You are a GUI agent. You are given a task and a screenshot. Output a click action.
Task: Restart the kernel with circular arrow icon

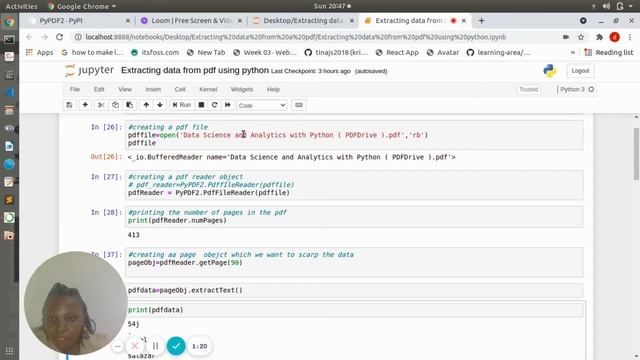click(214, 105)
